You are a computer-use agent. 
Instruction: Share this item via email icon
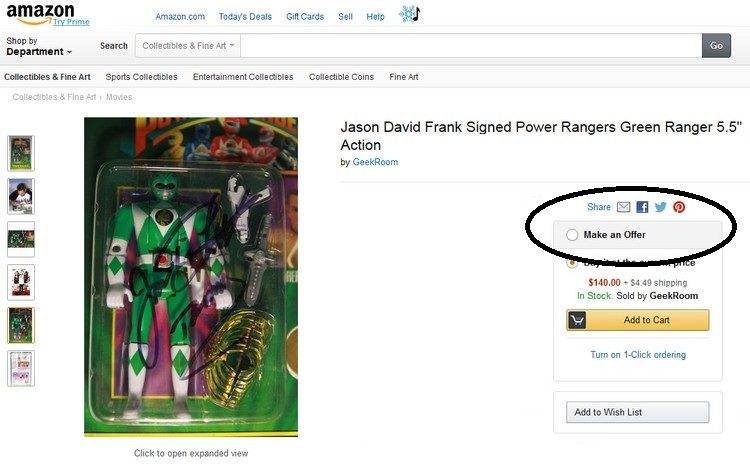point(623,207)
